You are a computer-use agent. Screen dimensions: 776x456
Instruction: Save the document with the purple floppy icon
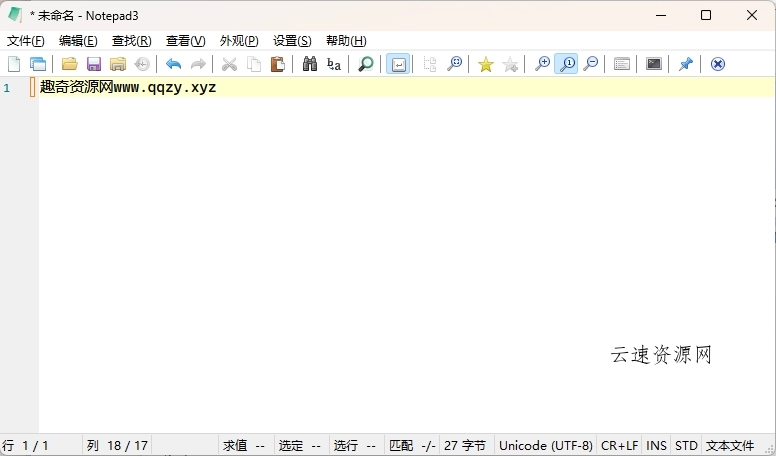tap(94, 64)
